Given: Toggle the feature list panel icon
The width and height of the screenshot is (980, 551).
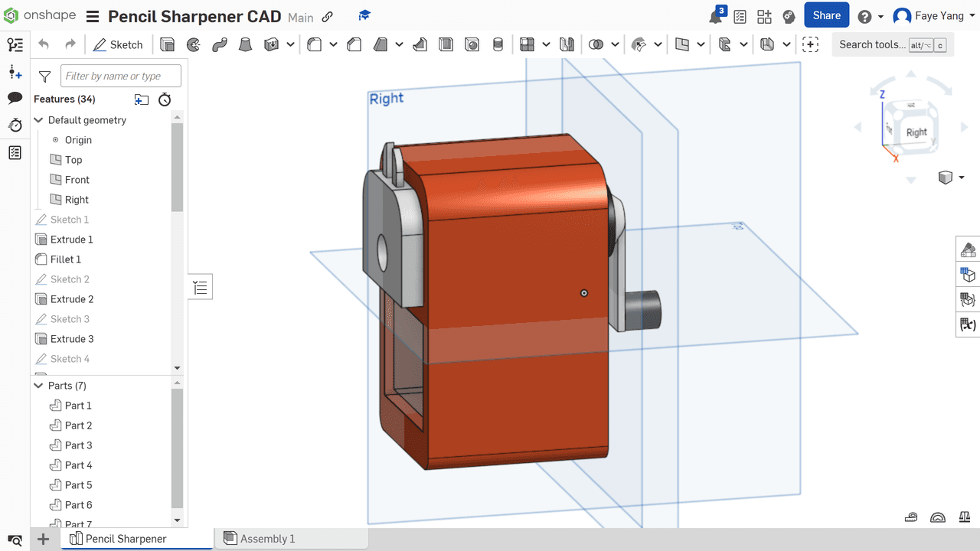Looking at the screenshot, I should click(x=15, y=45).
